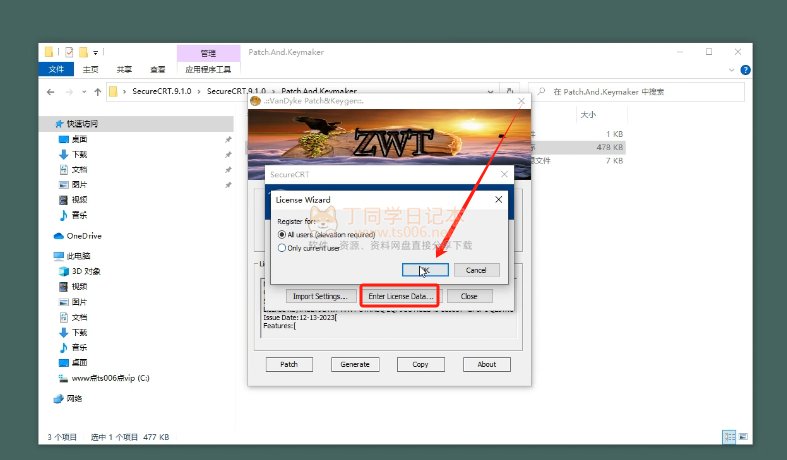
Task: Click first SecureCRT.9.1.0 breadcrumb in address bar
Action: click(162, 91)
